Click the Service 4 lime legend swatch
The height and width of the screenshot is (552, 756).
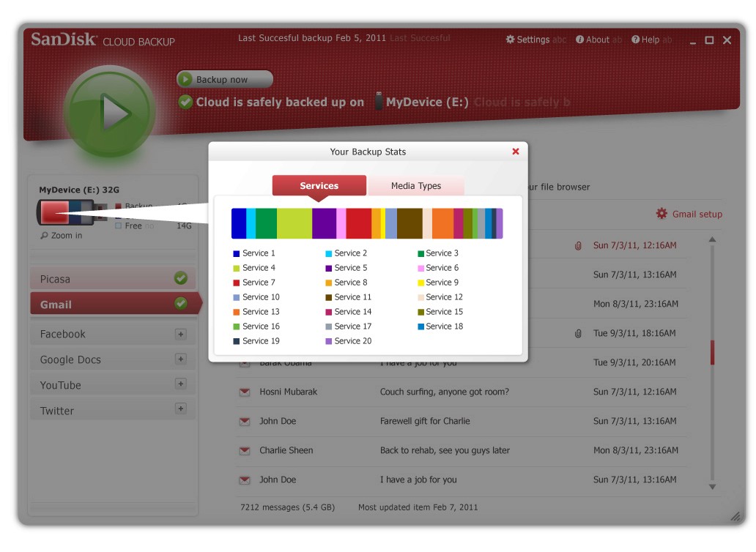point(236,268)
